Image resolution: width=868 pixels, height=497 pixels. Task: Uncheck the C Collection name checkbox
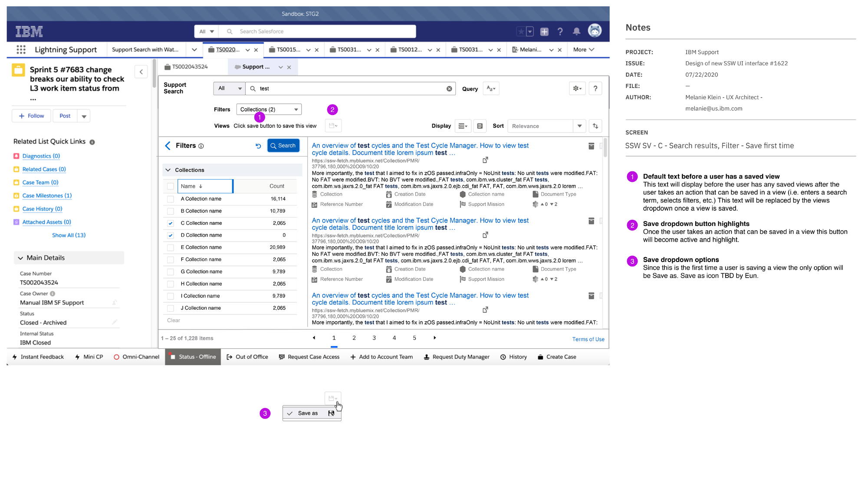point(171,223)
